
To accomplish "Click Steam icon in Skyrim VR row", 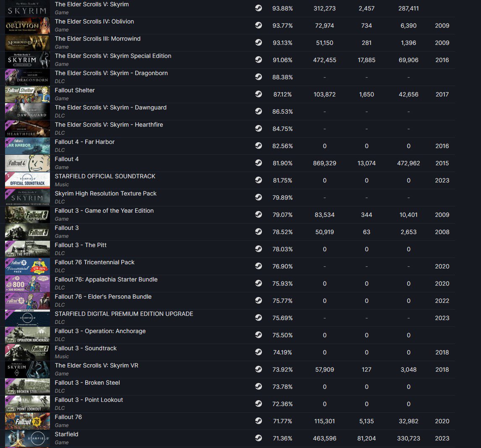I will click(258, 369).
